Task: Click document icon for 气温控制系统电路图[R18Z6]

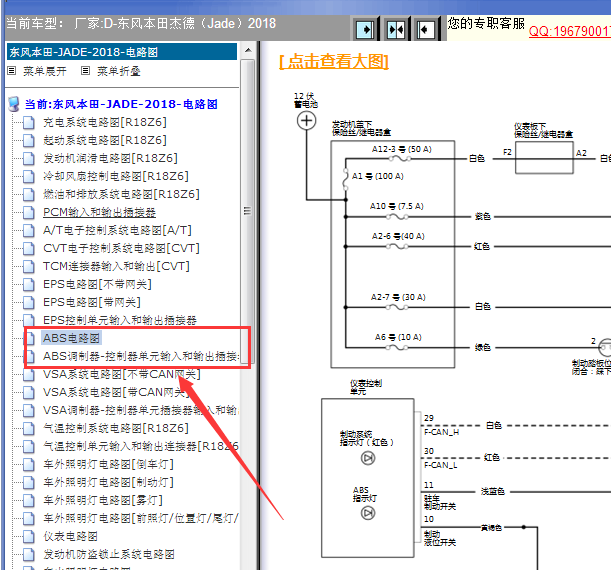Action: (x=28, y=429)
